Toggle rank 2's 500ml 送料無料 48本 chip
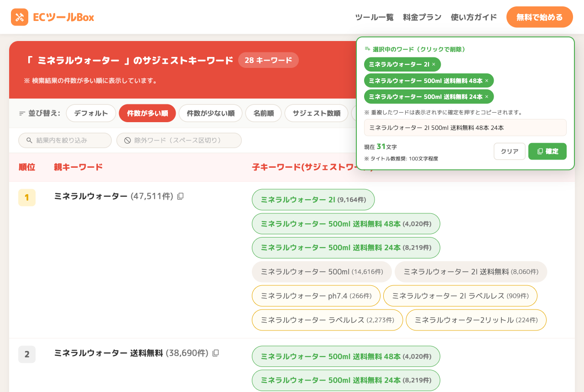The height and width of the screenshot is (392, 584). 346,356
